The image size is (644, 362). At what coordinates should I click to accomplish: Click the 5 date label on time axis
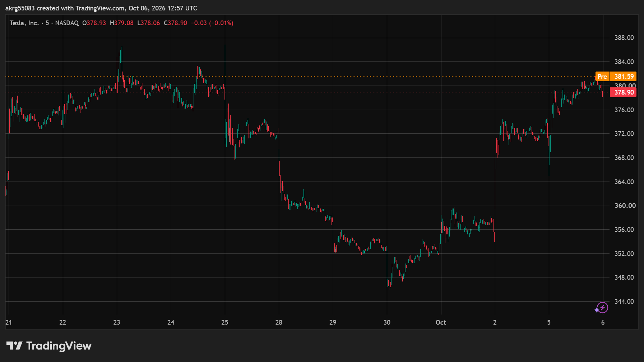[x=549, y=322]
